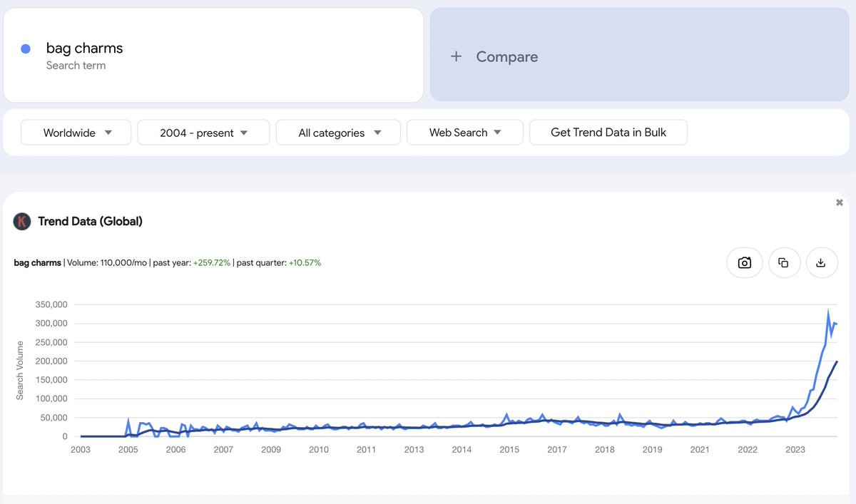
Task: Close the Trend Data panel
Action: tap(840, 203)
